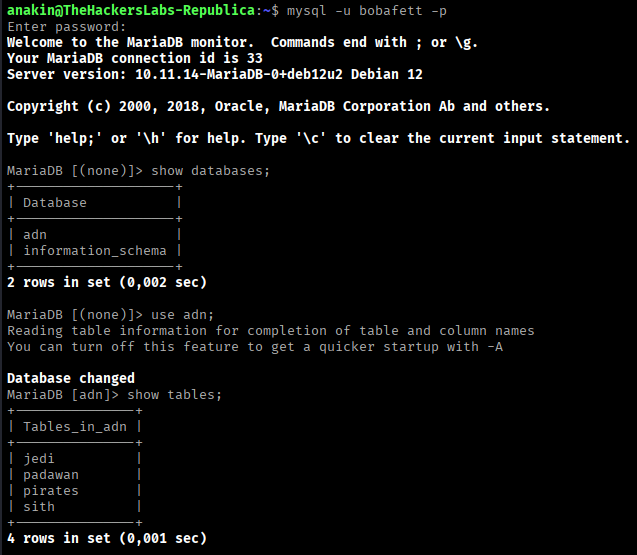The image size is (637, 555).
Task: Click the "Type 'help;' or '\h'" help line
Action: (x=318, y=138)
